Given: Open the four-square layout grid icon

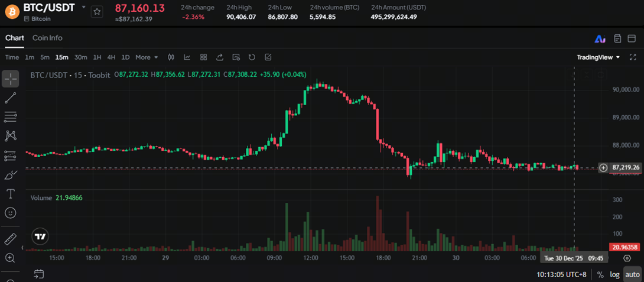Looking at the screenshot, I should tap(203, 57).
